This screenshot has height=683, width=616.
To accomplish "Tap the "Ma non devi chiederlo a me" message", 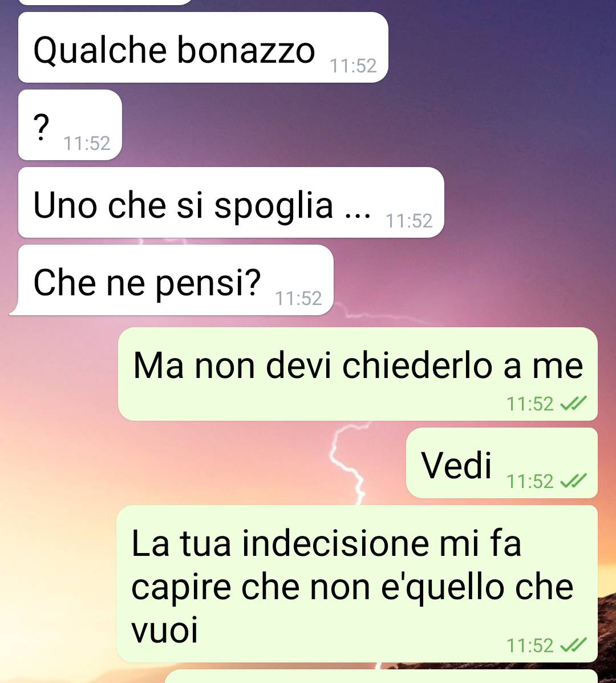I will coord(358,374).
